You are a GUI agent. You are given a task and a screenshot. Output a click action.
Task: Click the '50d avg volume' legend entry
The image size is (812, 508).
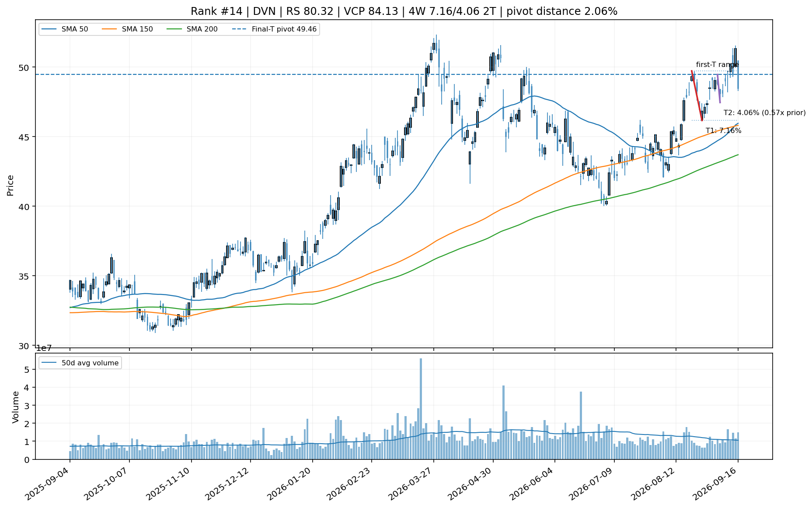[80, 363]
